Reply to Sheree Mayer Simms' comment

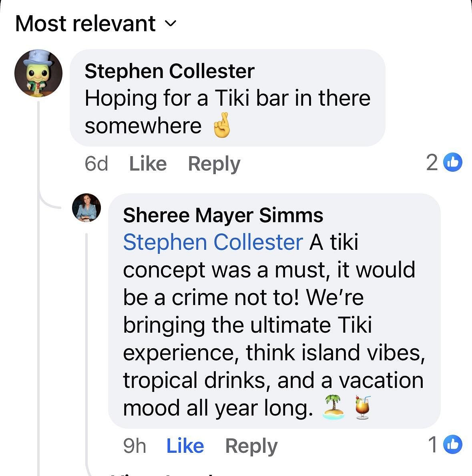pos(251,446)
